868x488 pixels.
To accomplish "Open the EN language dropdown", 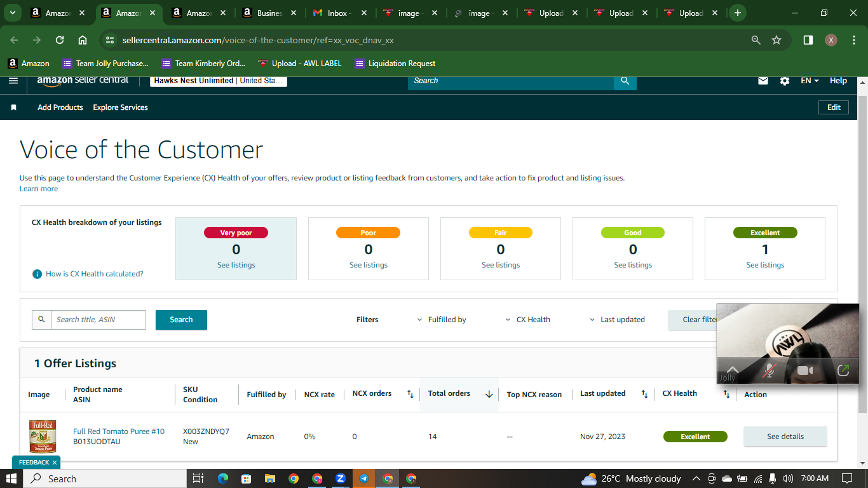I will pos(810,81).
